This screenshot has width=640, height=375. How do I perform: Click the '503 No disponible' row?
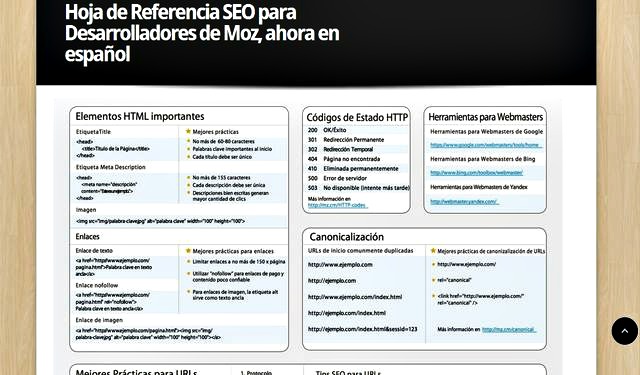point(358,188)
